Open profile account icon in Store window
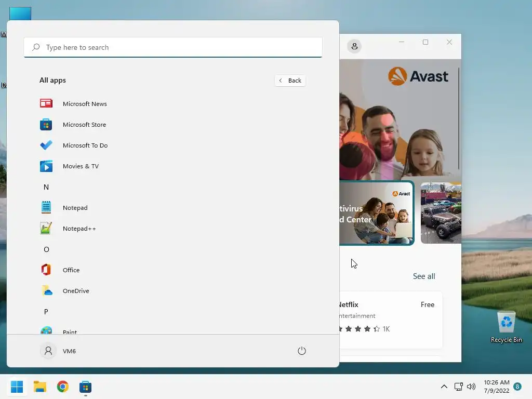532x399 pixels. pyautogui.click(x=354, y=46)
